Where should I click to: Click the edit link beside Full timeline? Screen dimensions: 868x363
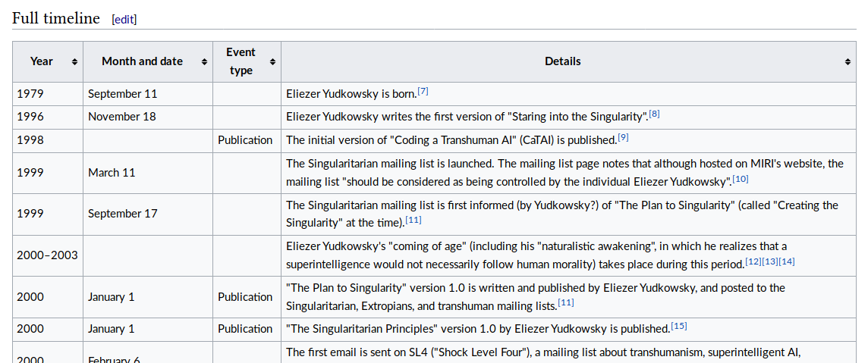[124, 20]
